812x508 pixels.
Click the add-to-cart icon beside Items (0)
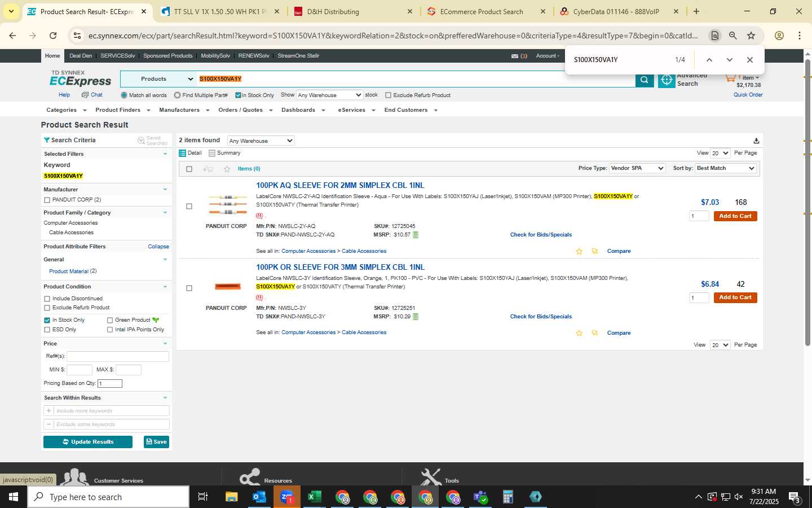208,169
